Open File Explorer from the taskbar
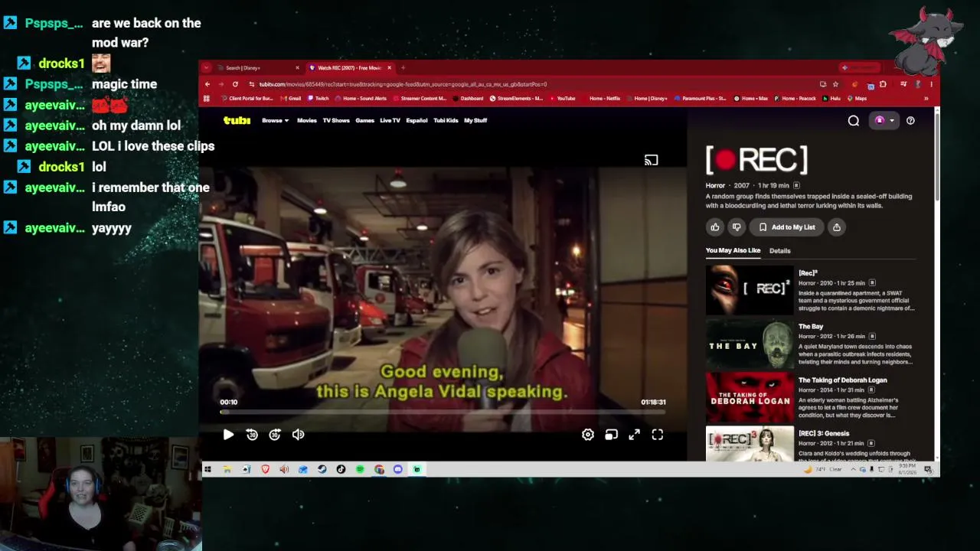 (x=227, y=469)
